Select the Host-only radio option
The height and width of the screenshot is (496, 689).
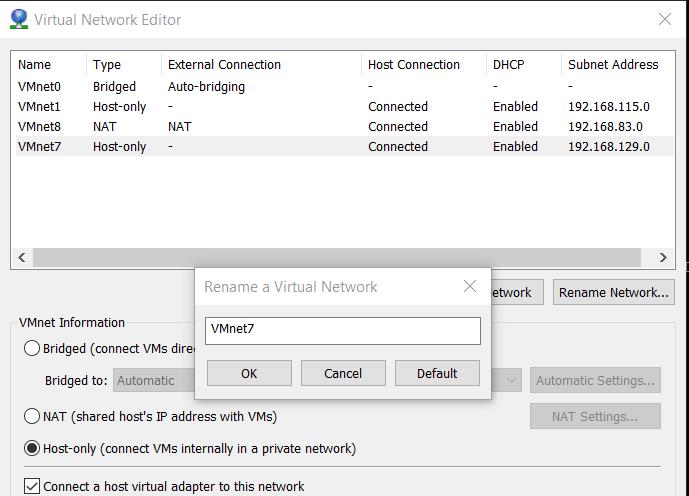tap(32, 449)
